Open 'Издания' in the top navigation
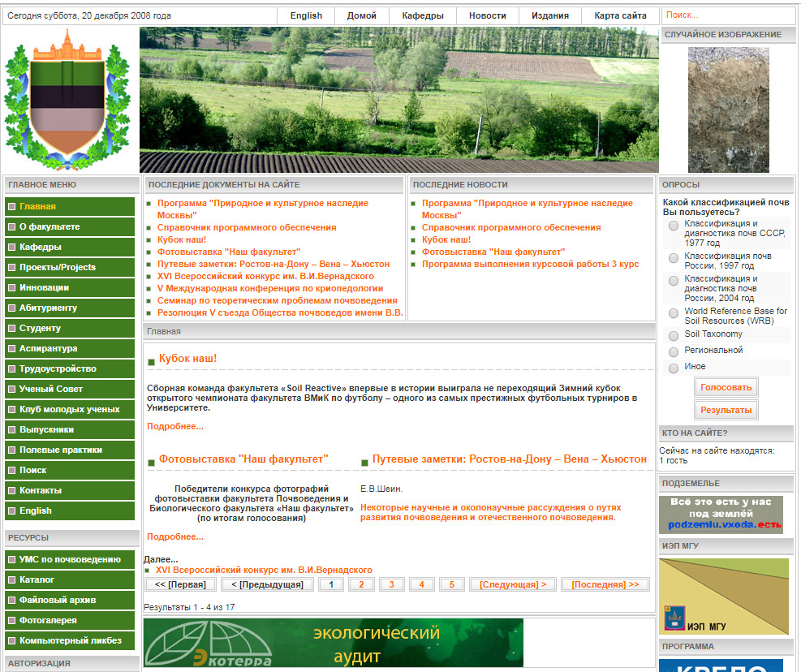Screen dimensions: 801x672 pos(550,16)
